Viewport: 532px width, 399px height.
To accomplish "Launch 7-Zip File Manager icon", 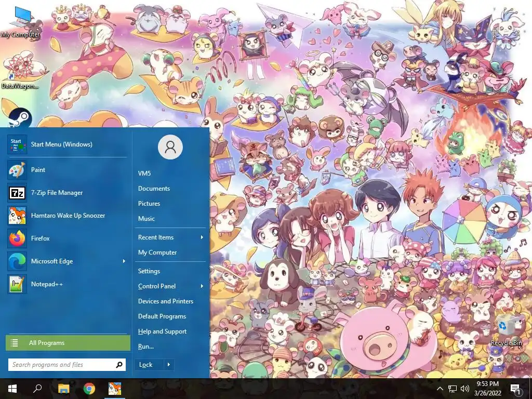I will point(17,193).
